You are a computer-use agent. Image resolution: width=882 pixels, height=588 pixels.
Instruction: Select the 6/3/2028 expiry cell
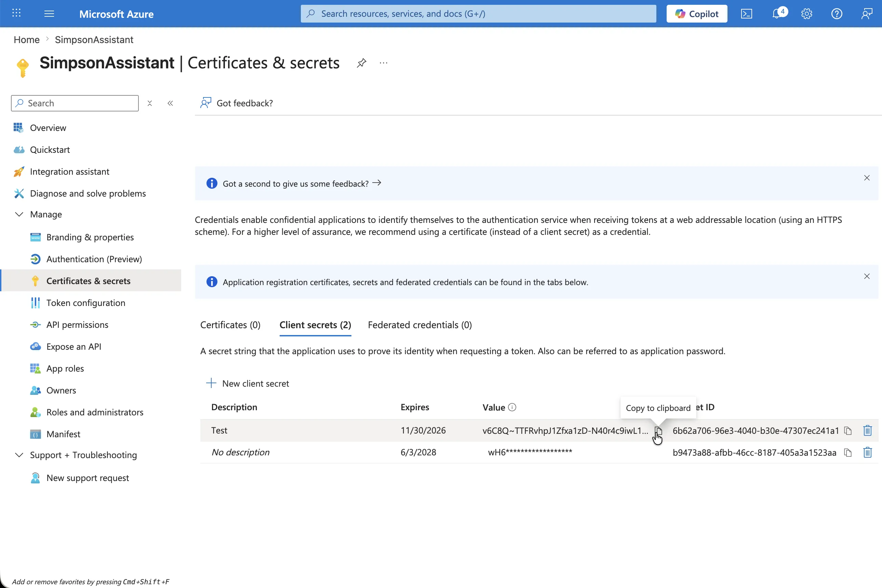418,452
